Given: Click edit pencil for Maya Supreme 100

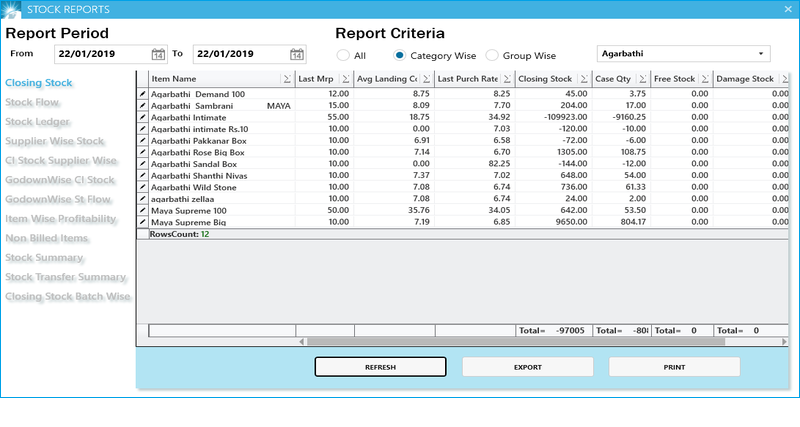Looking at the screenshot, I should [143, 210].
